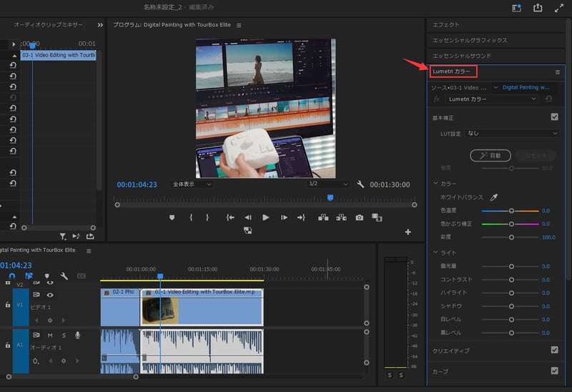Open the button editor plus icon
Image resolution: width=572 pixels, height=392 pixels.
tap(408, 232)
